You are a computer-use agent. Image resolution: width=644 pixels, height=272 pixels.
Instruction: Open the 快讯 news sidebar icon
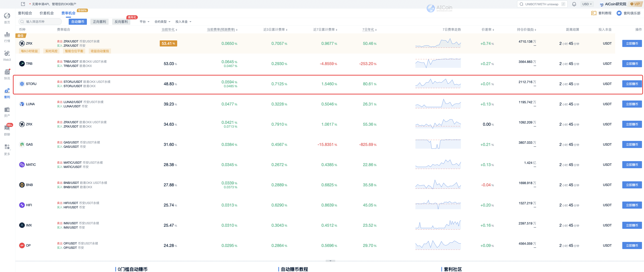click(7, 72)
